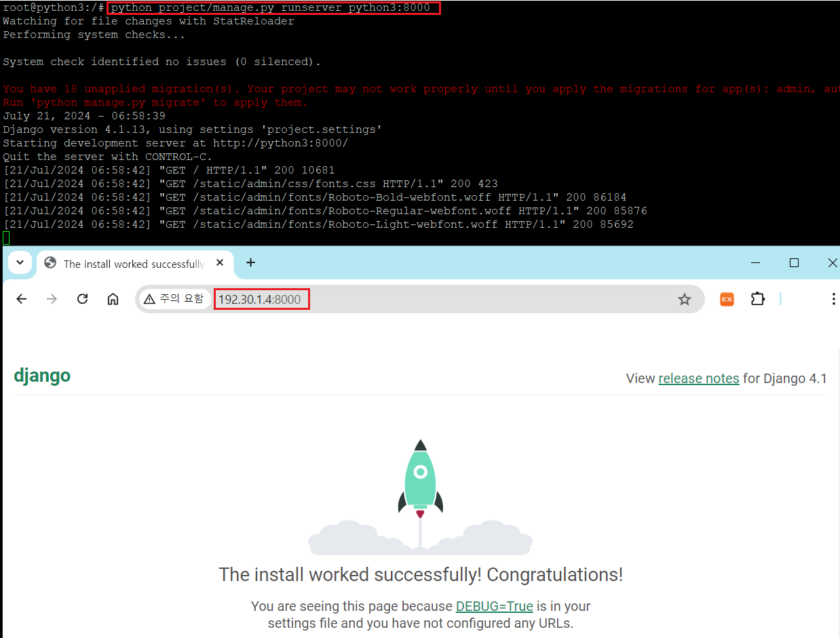Click the address bar showing 192.30.1.4:8000
Viewport: 840px width, 638px height.
click(x=441, y=299)
